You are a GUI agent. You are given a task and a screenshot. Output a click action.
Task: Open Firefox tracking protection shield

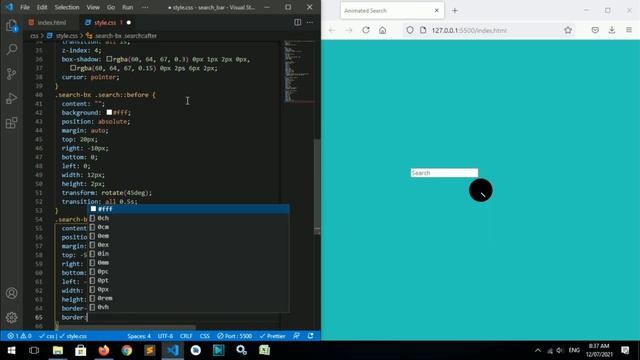click(x=410, y=30)
